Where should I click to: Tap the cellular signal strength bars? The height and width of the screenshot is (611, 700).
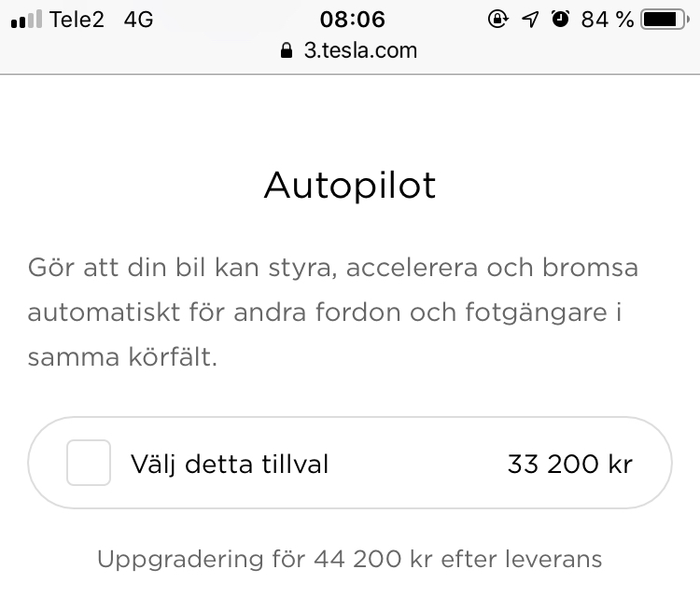click(x=26, y=20)
